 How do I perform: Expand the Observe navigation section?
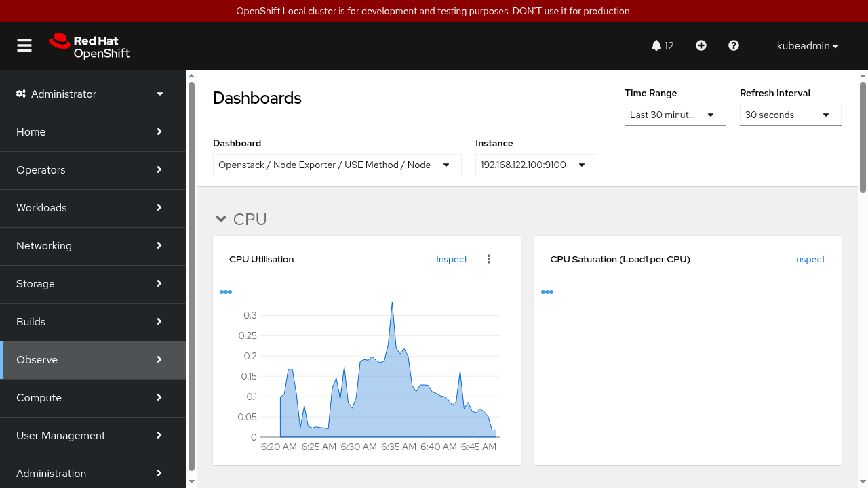[x=93, y=359]
